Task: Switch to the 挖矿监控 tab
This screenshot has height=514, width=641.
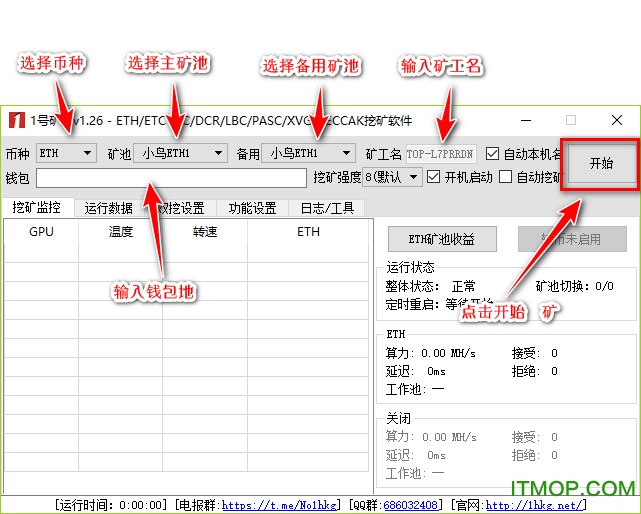Action: click(37, 208)
